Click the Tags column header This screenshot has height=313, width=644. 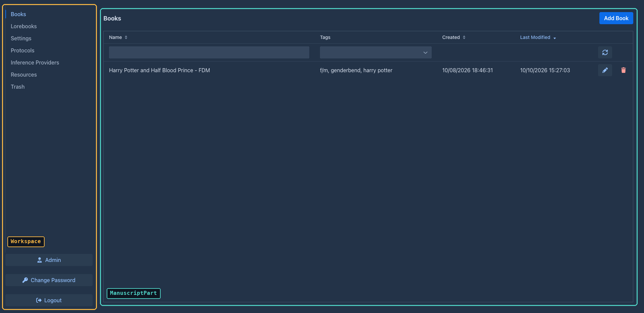coord(325,37)
